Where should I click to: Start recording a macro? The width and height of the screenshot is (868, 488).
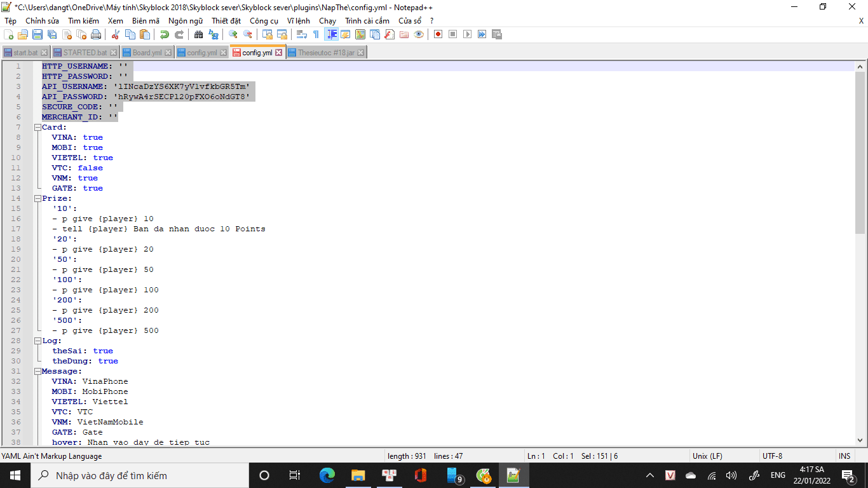[x=438, y=34]
